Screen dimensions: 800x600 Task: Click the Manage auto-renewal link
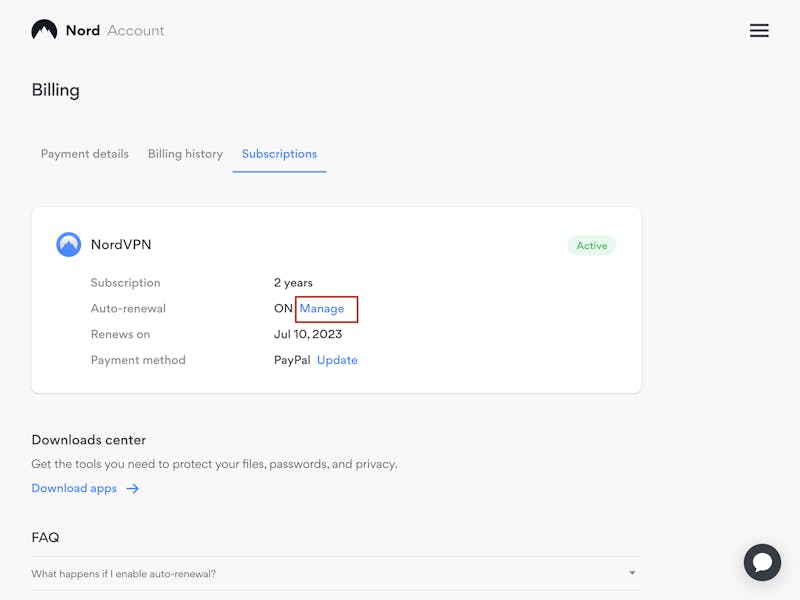coord(322,309)
